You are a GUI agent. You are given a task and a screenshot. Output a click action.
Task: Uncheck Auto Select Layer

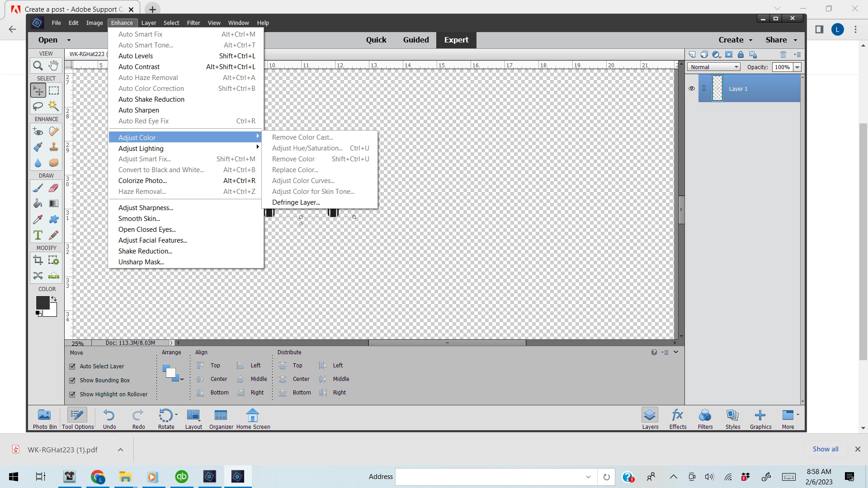[x=72, y=366]
